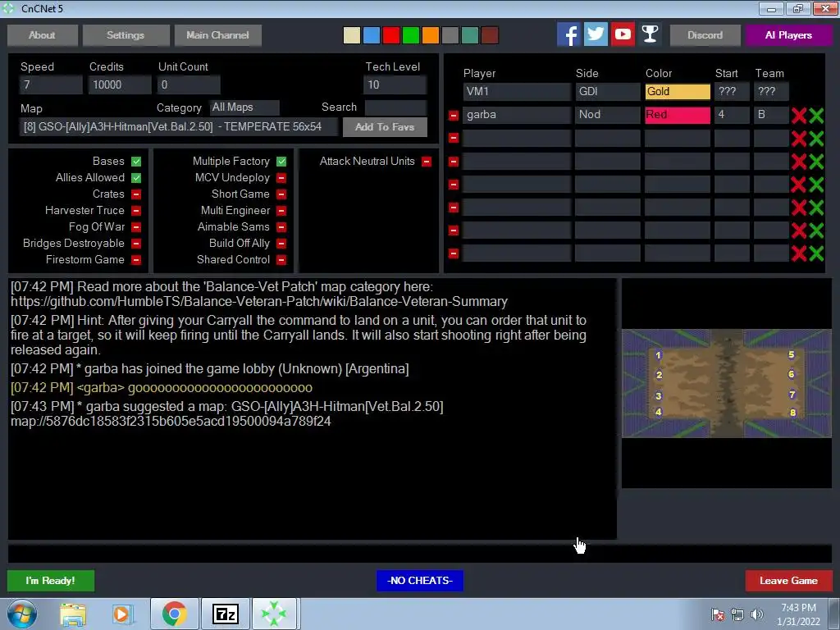The width and height of the screenshot is (840, 630).
Task: Click the chat message input box
Action: tap(419, 554)
